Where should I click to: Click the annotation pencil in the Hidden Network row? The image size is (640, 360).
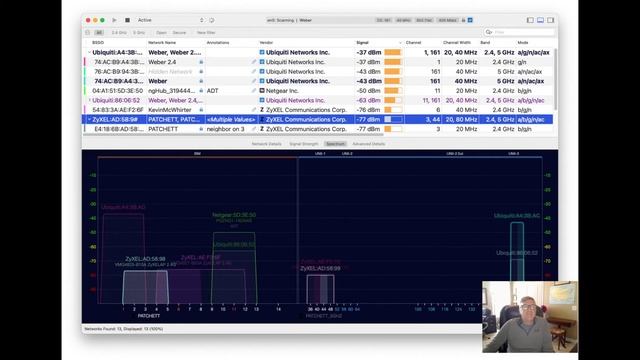coord(254,71)
